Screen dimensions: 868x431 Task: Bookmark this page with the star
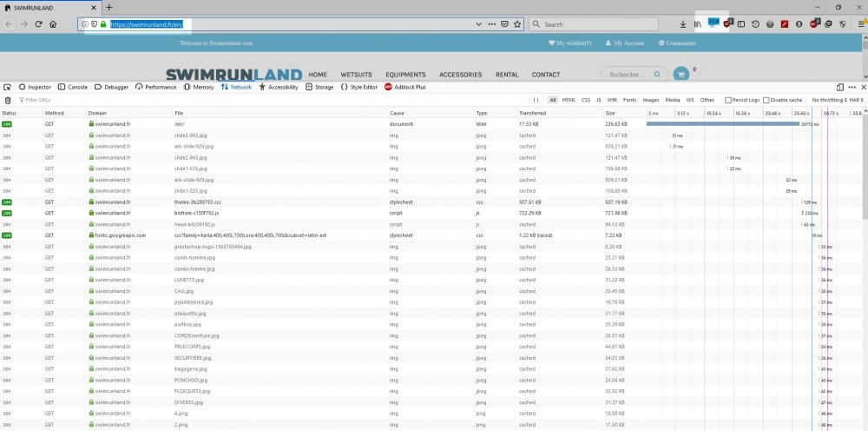point(517,24)
